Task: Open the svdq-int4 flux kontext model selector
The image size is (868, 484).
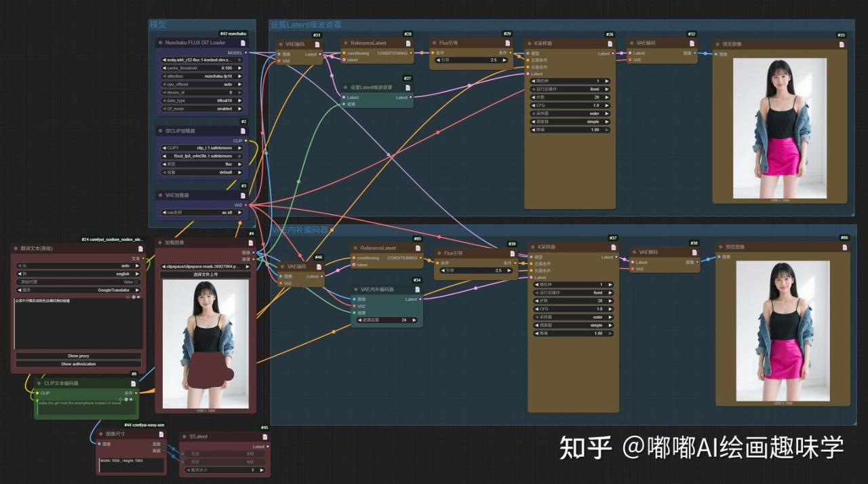Action: pyautogui.click(x=203, y=60)
